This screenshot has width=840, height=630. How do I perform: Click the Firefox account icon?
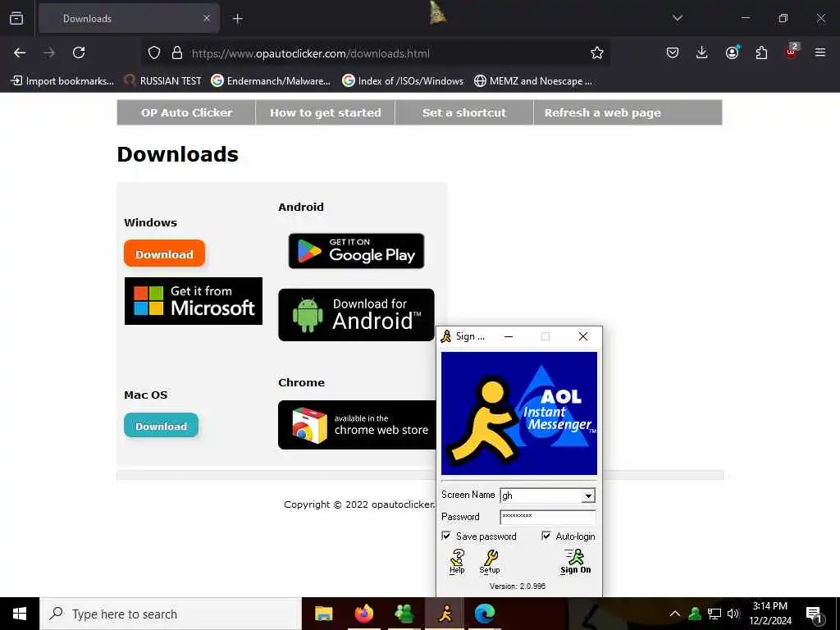point(732,52)
